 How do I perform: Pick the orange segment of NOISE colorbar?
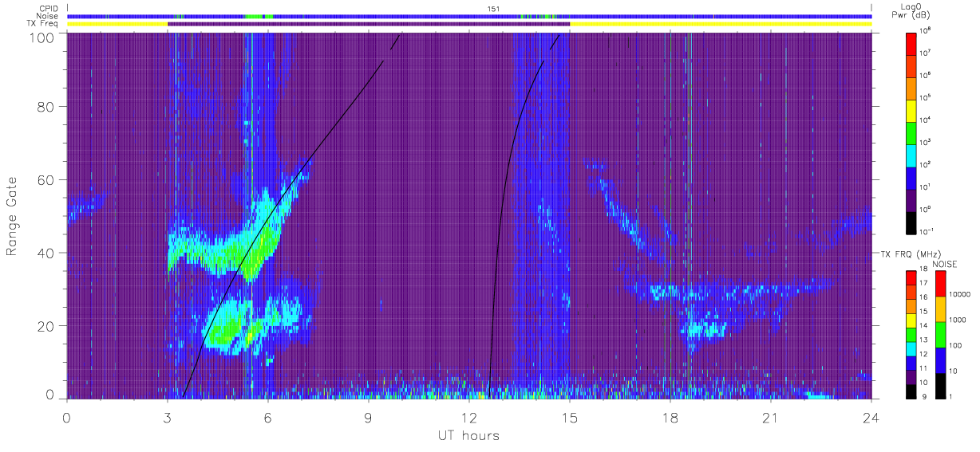(941, 309)
